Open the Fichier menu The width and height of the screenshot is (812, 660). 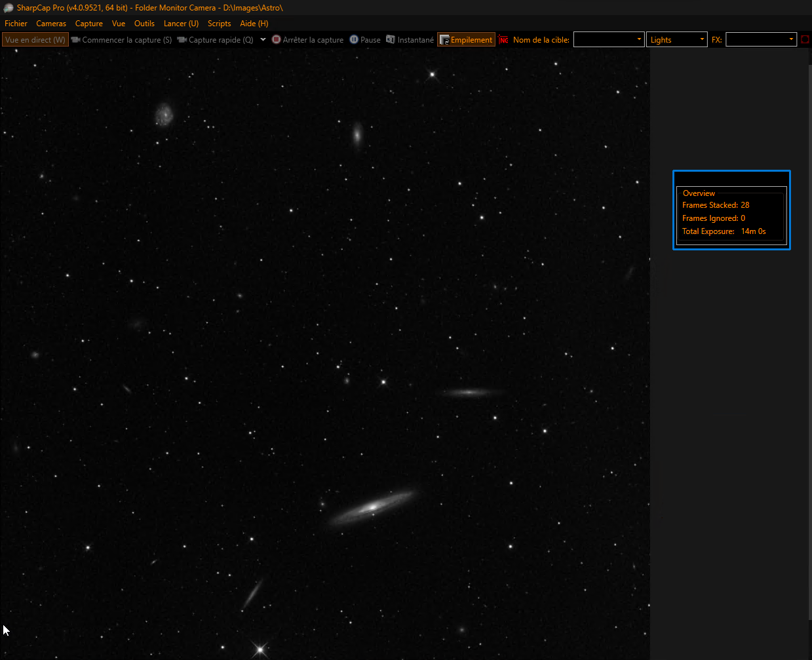tap(16, 24)
